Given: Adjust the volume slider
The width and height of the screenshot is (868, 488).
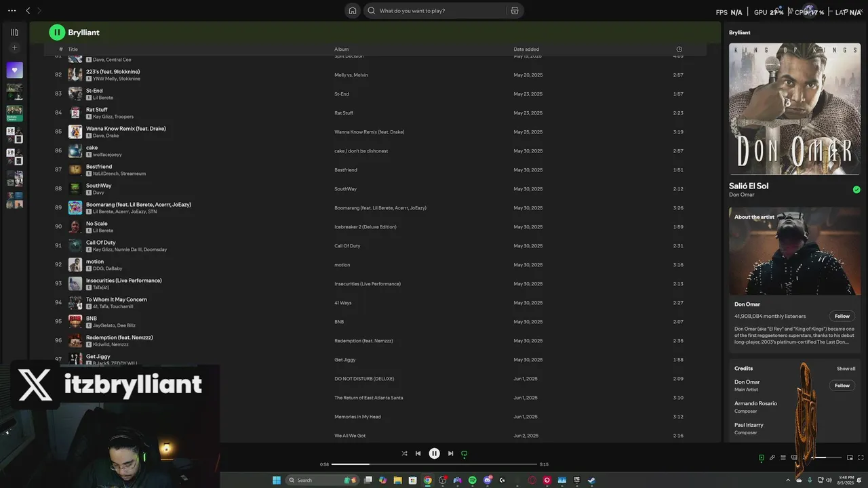Looking at the screenshot, I should [x=827, y=457].
